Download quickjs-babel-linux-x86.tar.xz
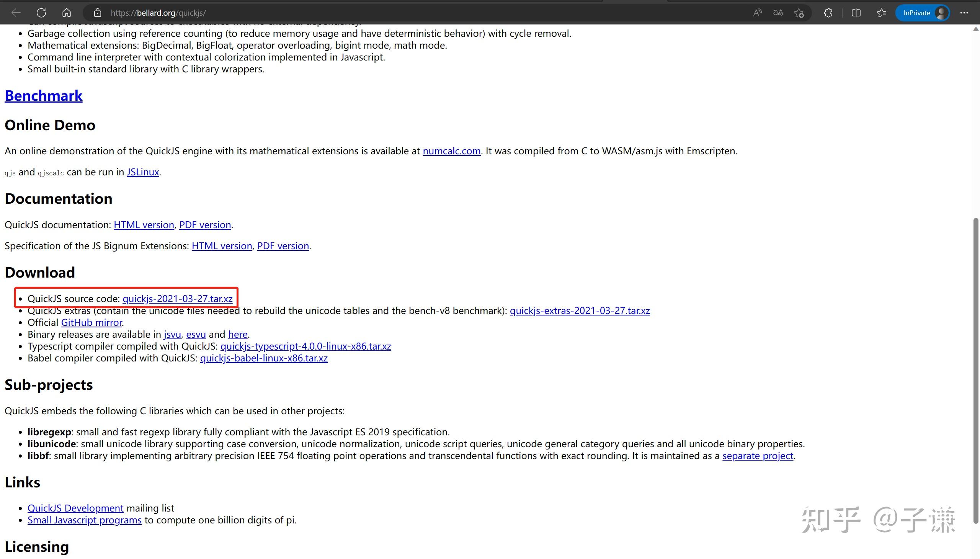The width and height of the screenshot is (980, 559). pos(264,358)
